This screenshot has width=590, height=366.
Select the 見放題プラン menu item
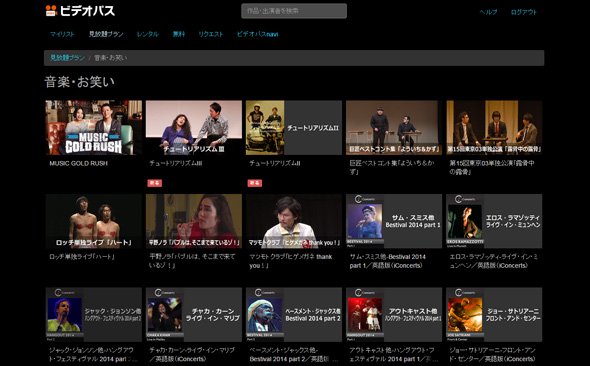(x=106, y=34)
